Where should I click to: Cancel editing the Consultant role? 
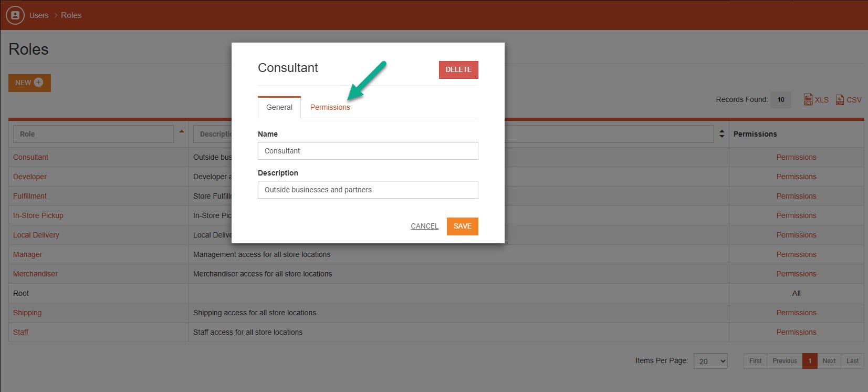click(x=424, y=226)
